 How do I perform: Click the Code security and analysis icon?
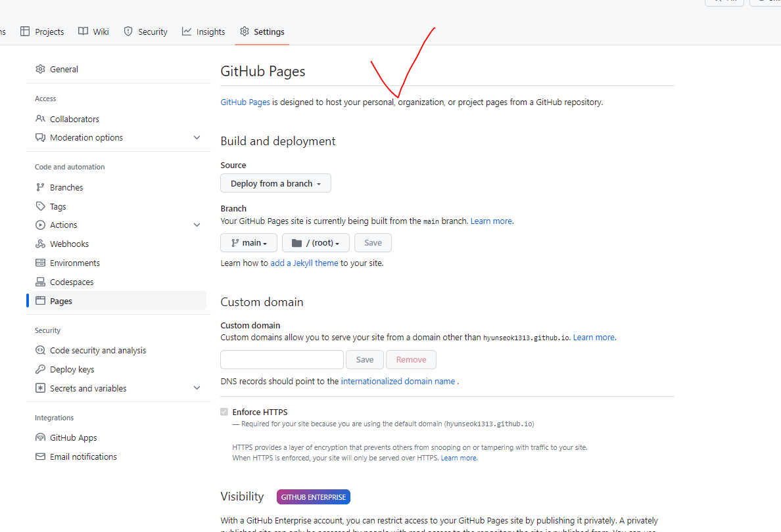pyautogui.click(x=40, y=350)
